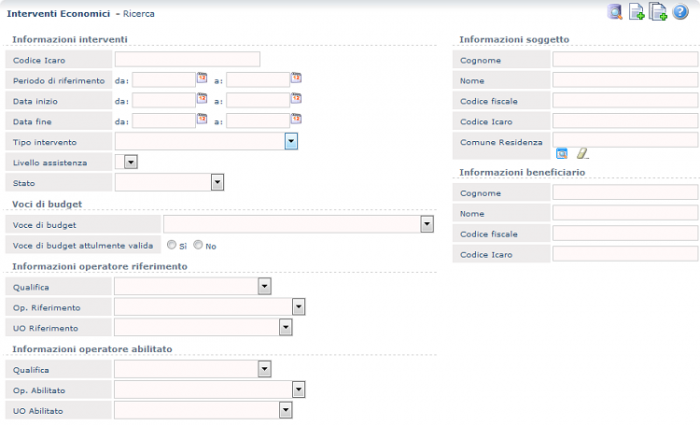Image resolution: width=700 pixels, height=425 pixels.
Task: Expand the Voce di budget dropdown
Action: click(427, 224)
